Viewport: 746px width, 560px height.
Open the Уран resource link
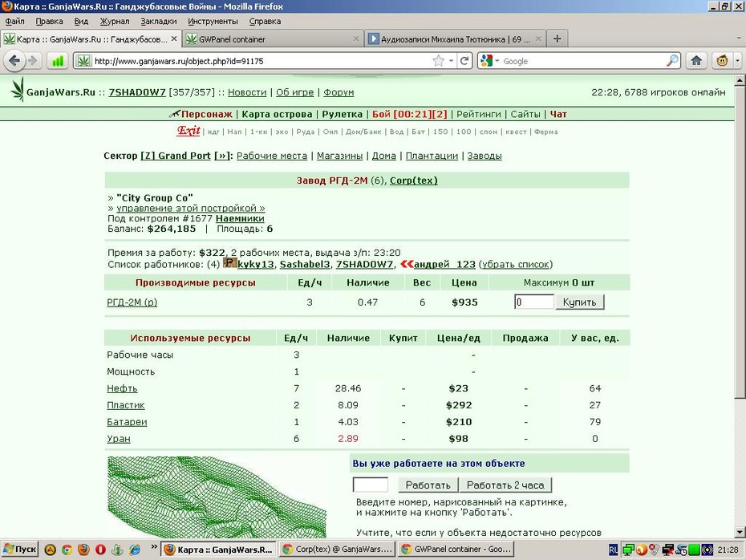pos(119,439)
